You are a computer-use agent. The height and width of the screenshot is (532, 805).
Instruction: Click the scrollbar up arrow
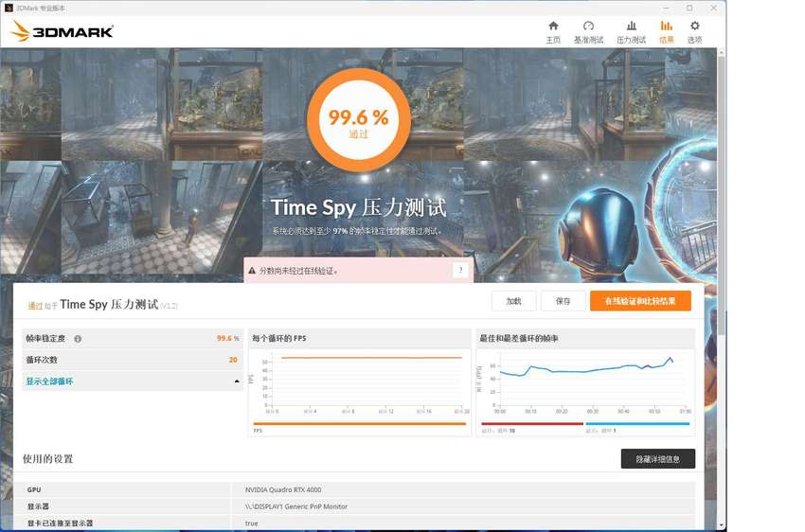pos(722,52)
